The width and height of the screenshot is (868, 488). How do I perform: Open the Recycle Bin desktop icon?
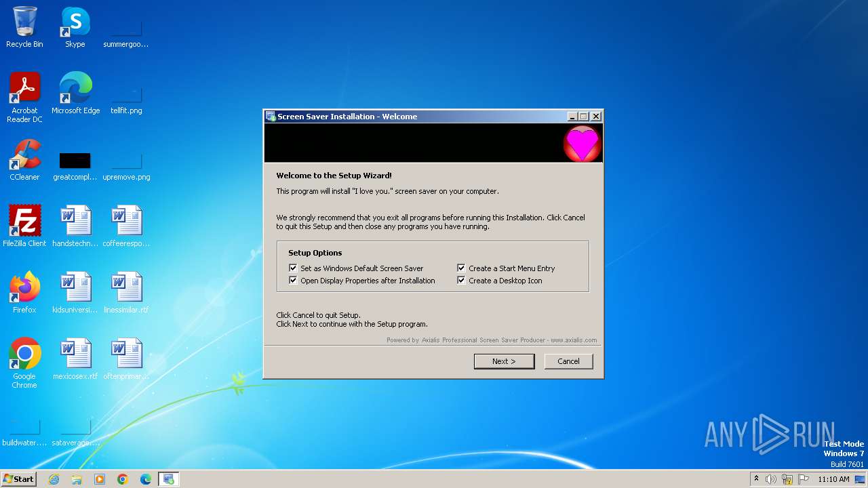click(24, 27)
